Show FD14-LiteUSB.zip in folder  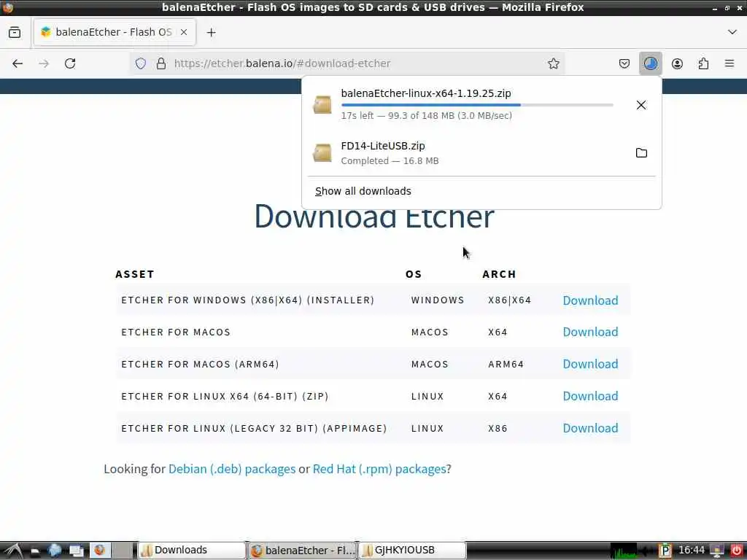641,153
